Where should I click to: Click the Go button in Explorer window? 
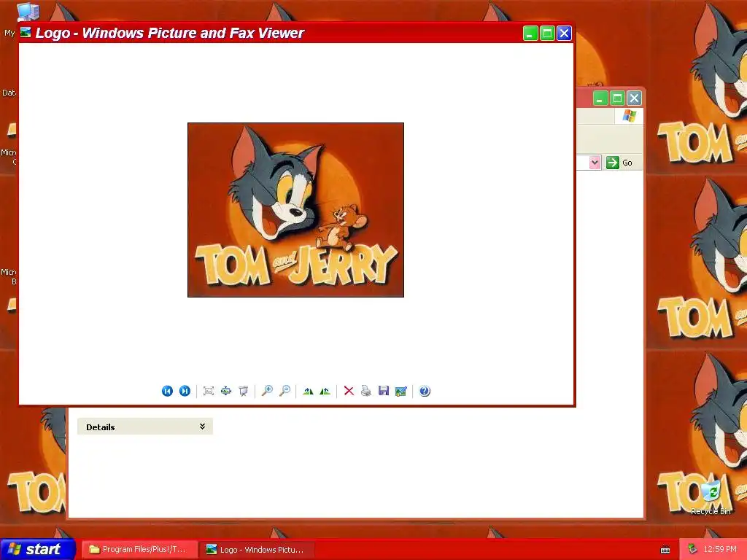[x=619, y=163]
